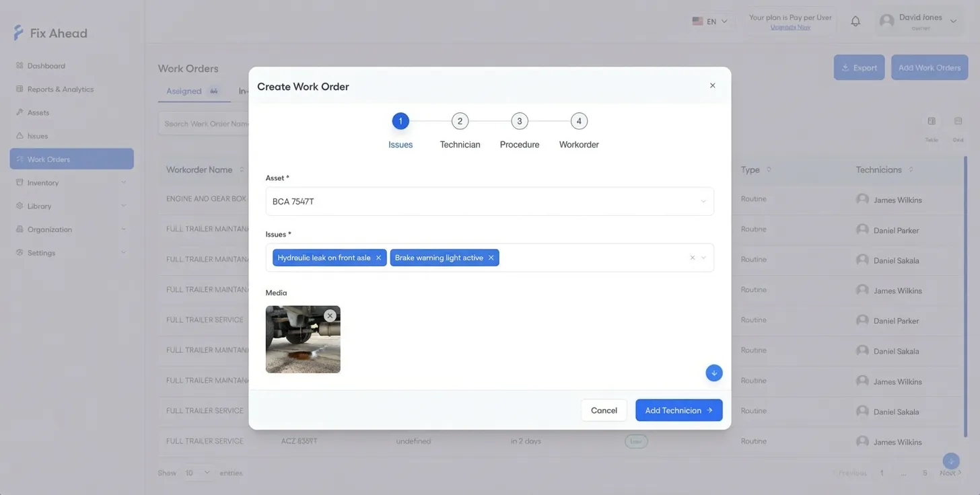
Task: Click the Add Technician button
Action: pyautogui.click(x=678, y=410)
